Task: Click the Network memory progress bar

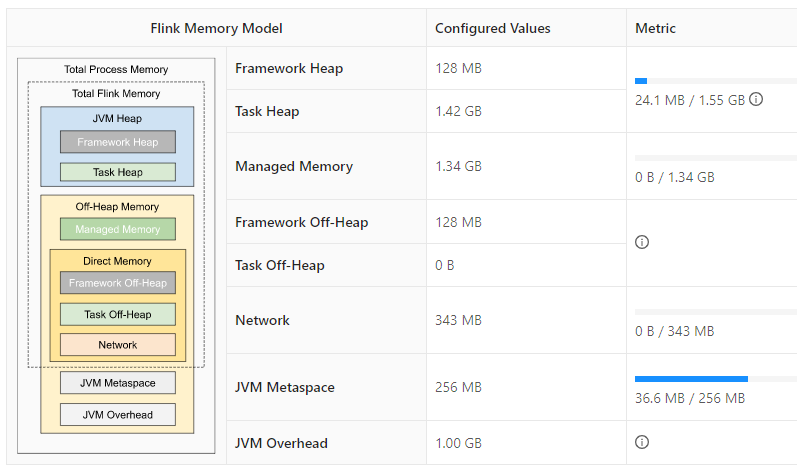Action: [x=715, y=312]
